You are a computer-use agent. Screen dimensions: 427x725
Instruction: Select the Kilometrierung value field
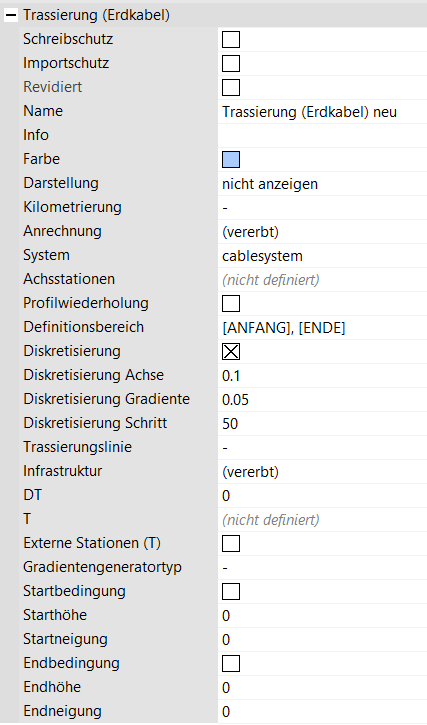322,208
